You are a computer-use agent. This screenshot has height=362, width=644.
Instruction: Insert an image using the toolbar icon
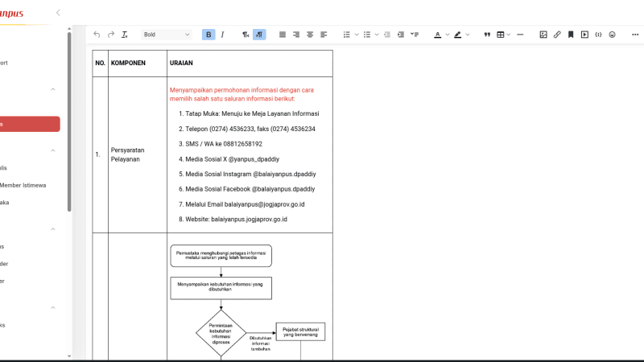pos(543,35)
